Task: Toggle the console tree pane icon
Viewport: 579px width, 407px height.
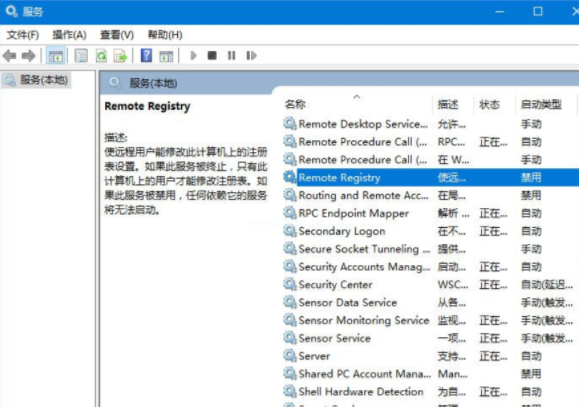Action: 56,56
